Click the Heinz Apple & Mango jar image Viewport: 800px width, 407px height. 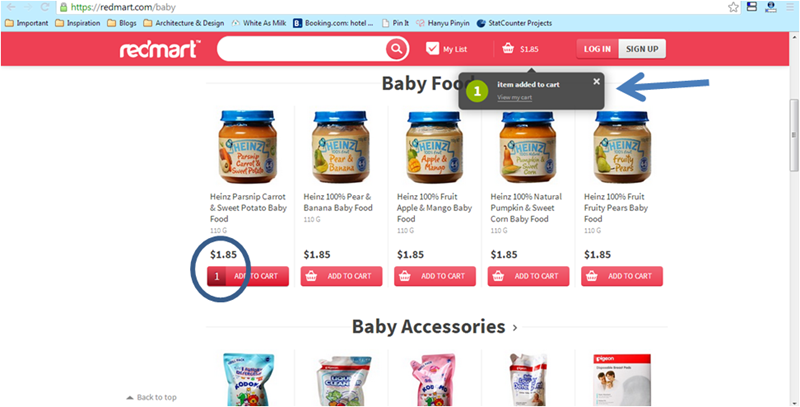[435, 147]
